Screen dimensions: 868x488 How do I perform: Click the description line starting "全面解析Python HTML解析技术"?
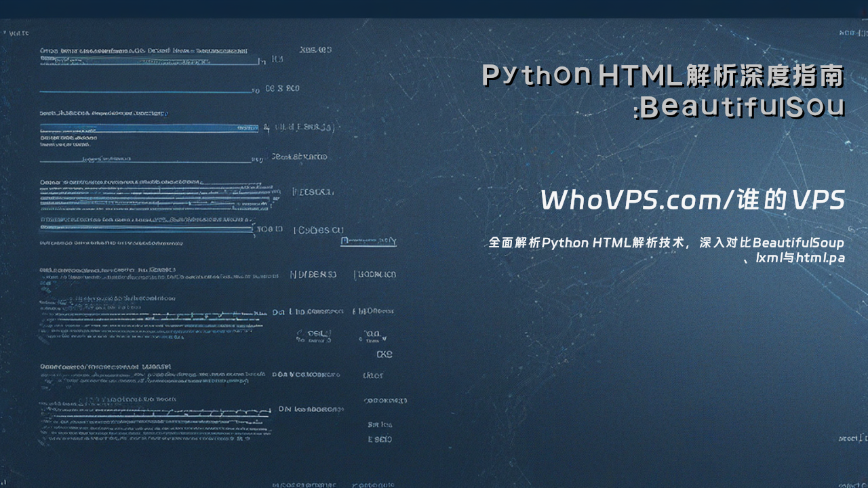(x=667, y=243)
